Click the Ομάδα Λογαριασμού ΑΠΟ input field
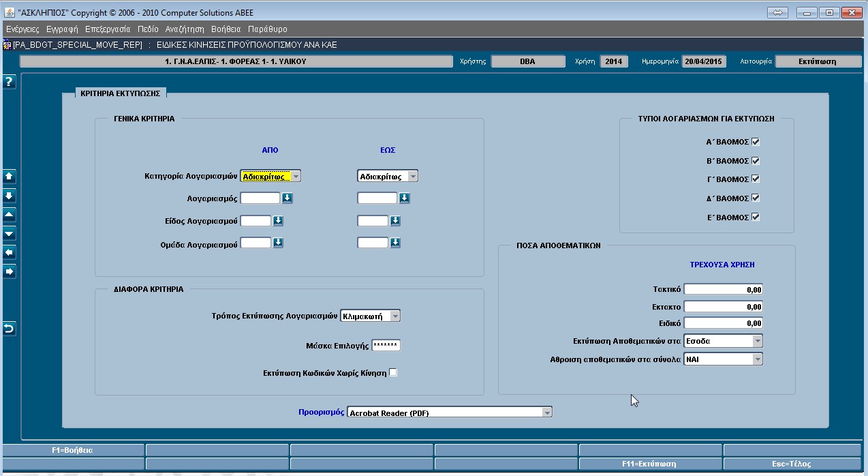Image resolution: width=868 pixels, height=476 pixels. pos(256,243)
